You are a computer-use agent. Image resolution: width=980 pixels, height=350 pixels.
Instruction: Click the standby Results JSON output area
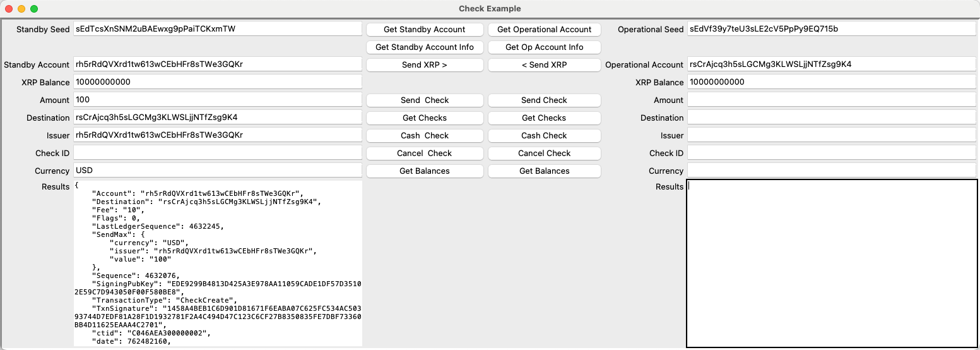pos(217,263)
